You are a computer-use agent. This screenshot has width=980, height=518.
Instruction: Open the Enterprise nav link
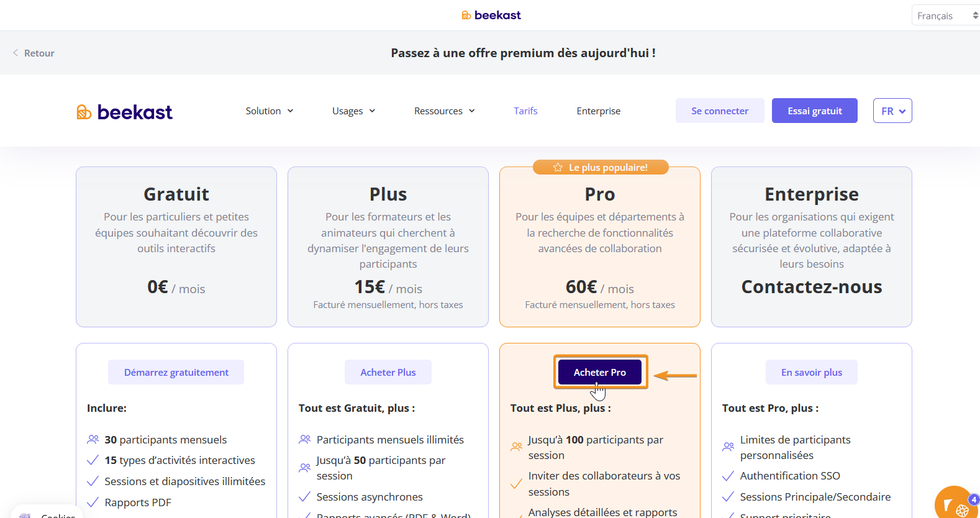tap(598, 111)
